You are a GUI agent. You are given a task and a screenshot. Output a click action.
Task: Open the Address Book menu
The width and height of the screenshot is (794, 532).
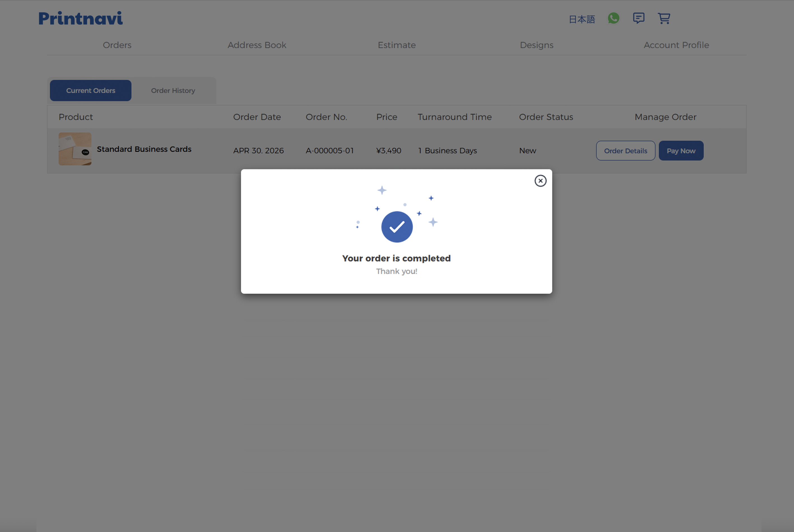coord(257,45)
